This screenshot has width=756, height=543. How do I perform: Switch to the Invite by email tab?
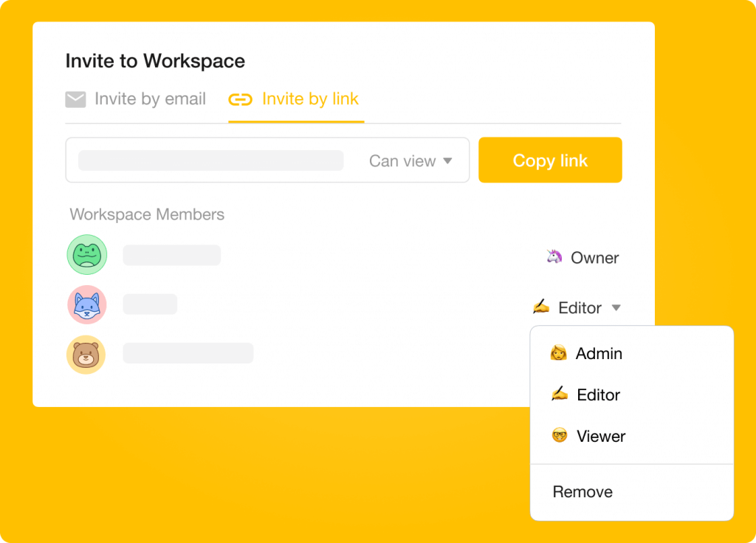[136, 98]
